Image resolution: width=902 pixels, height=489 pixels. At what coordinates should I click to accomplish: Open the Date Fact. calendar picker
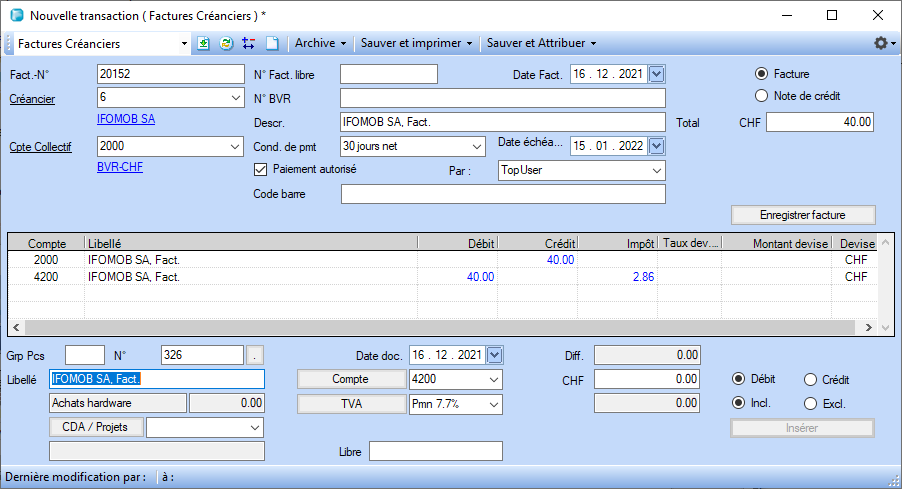point(657,73)
